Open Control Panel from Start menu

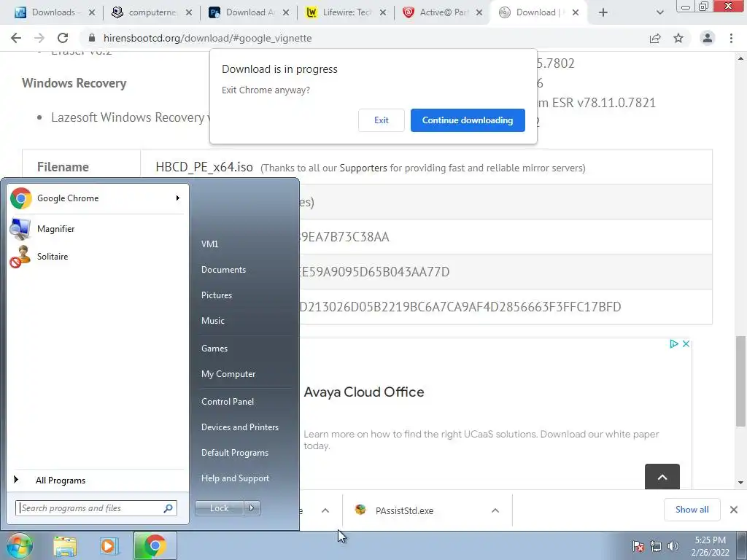[228, 402]
